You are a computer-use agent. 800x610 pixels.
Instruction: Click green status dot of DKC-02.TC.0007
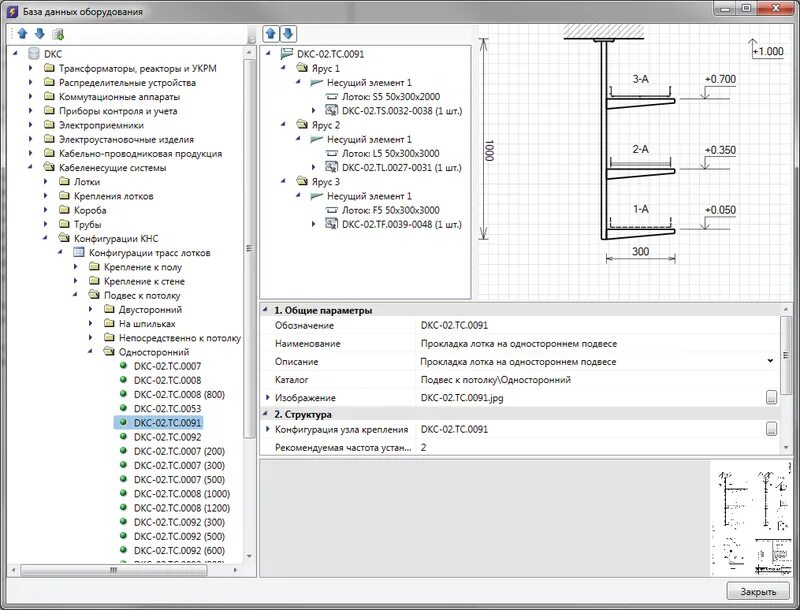click(x=123, y=365)
